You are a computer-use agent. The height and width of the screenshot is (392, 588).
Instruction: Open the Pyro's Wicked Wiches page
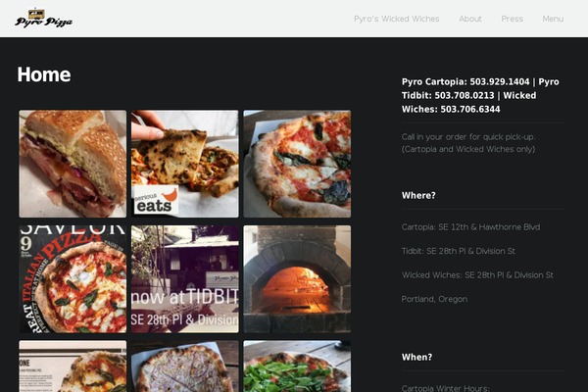tap(396, 19)
